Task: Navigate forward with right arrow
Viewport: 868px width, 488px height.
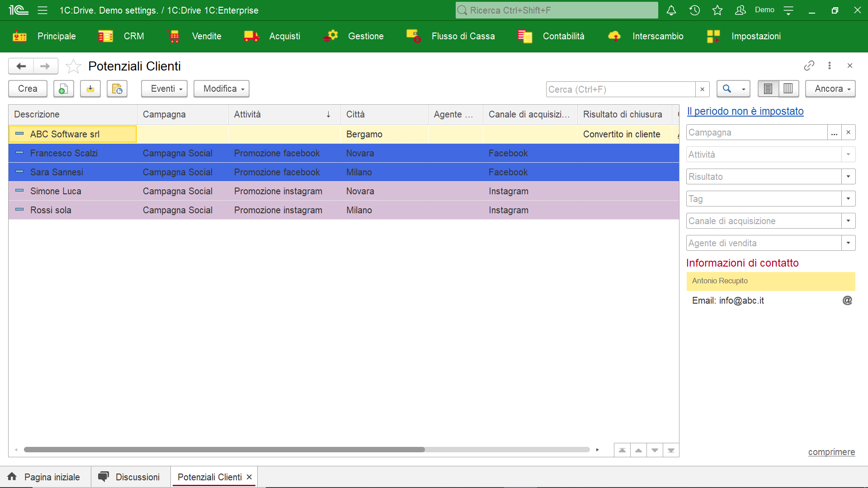Action: point(45,66)
